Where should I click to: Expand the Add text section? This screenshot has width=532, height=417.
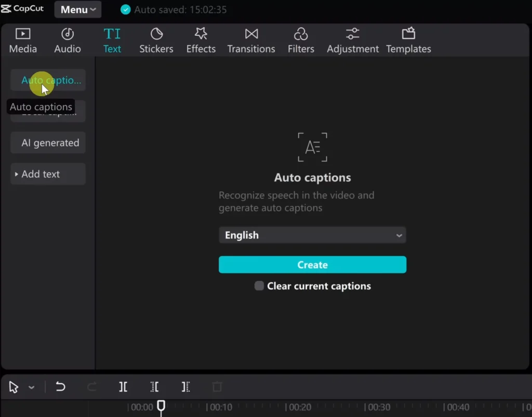[x=48, y=174]
